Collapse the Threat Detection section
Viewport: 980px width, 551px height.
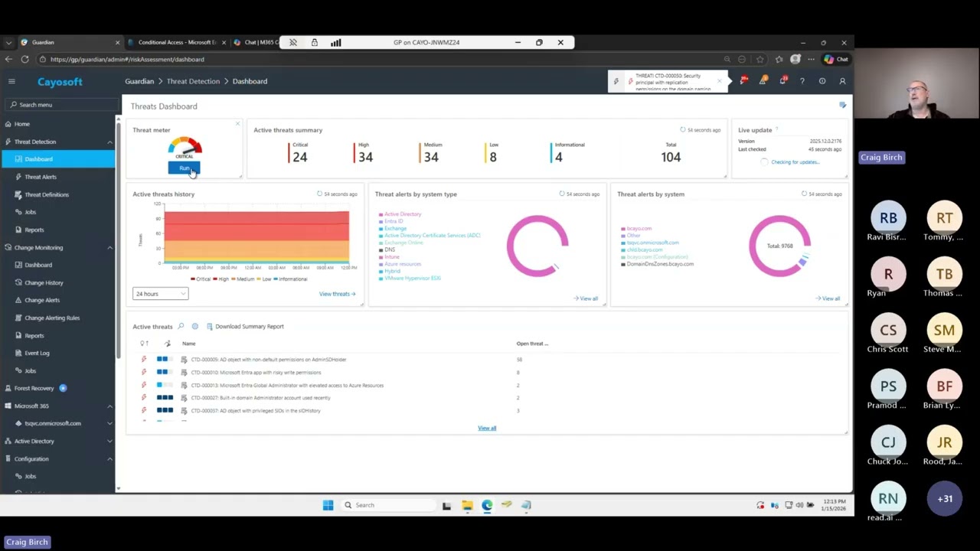coord(109,142)
